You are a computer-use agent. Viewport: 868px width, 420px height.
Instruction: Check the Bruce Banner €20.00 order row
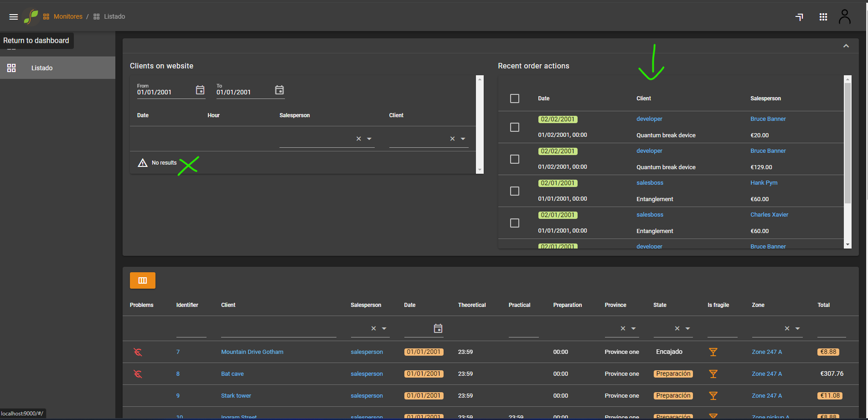pyautogui.click(x=515, y=127)
